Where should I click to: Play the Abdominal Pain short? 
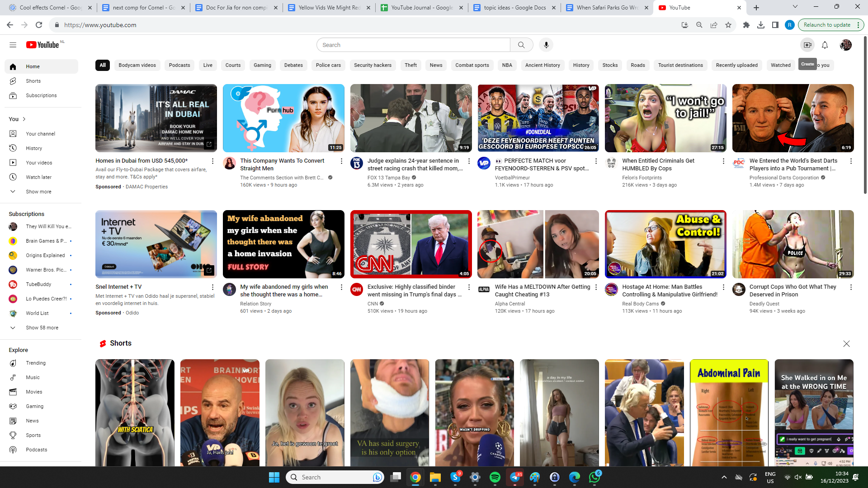(729, 413)
